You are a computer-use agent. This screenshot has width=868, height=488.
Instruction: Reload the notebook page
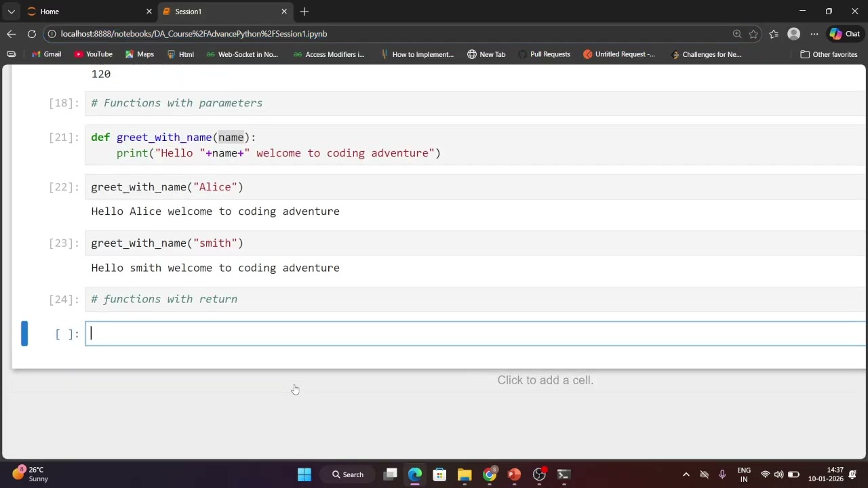[x=32, y=34]
